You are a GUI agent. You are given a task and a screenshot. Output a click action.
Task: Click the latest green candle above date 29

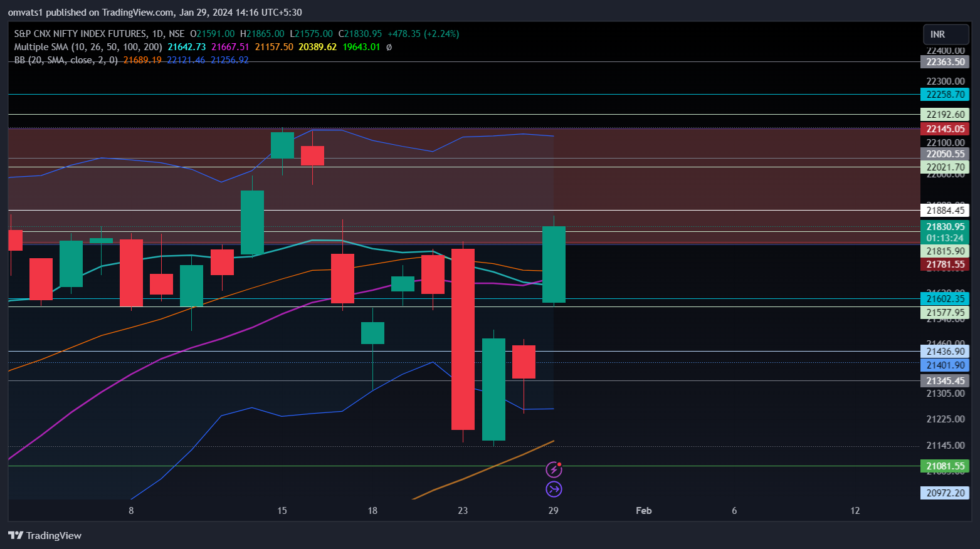click(554, 264)
